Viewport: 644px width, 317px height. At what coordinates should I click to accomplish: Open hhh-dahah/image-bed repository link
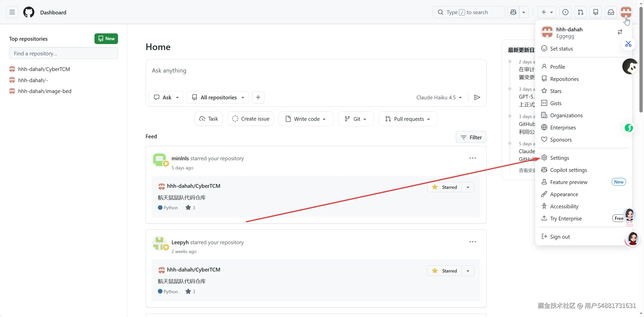(45, 91)
